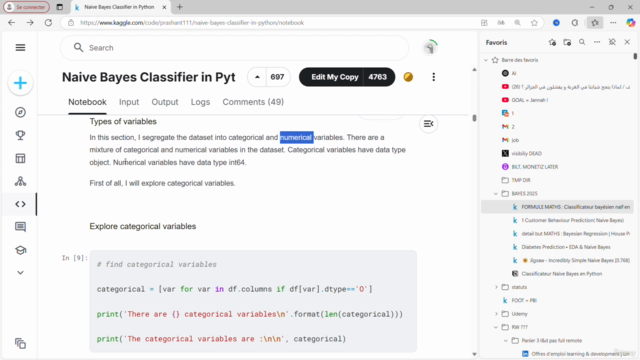Open the Copilot icon in toolbar
Image resolution: width=640 pixels, height=360 pixels.
point(631,23)
